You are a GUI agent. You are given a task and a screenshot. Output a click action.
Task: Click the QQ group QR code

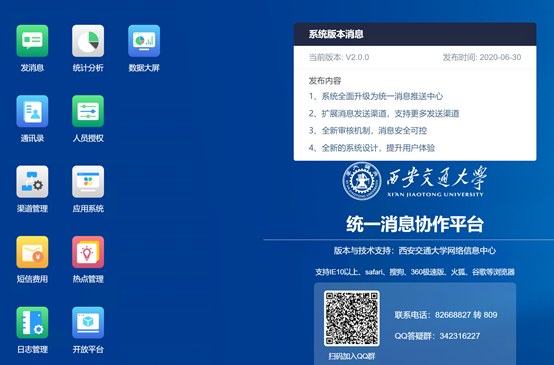point(352,318)
